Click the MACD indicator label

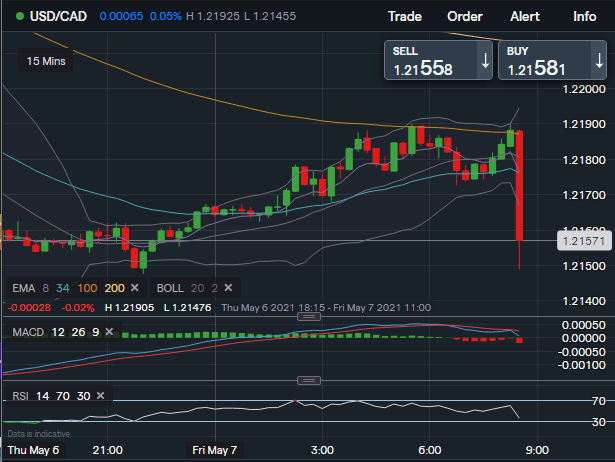[28, 332]
